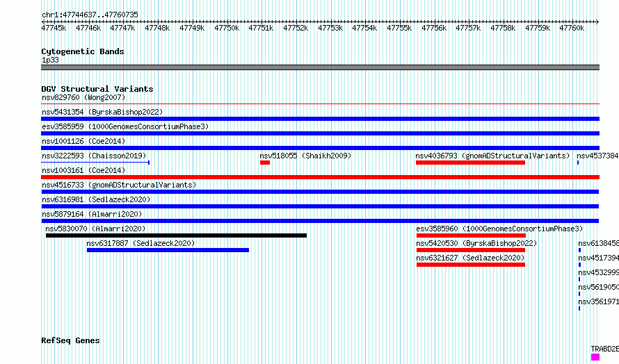This screenshot has width=619, height=364.
Task: Open nsv6316981 (Sedlazeck2020) variant label
Action: click(x=96, y=199)
